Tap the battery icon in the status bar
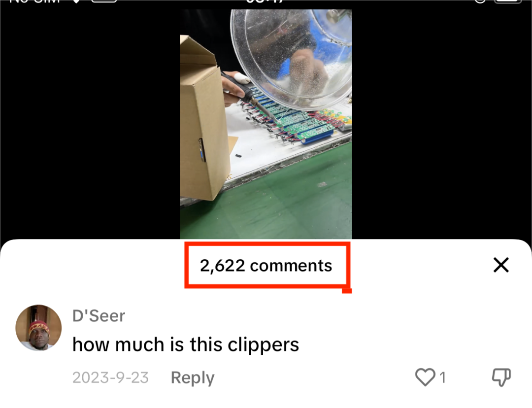Image resolution: width=532 pixels, height=408 pixels. click(508, 1)
